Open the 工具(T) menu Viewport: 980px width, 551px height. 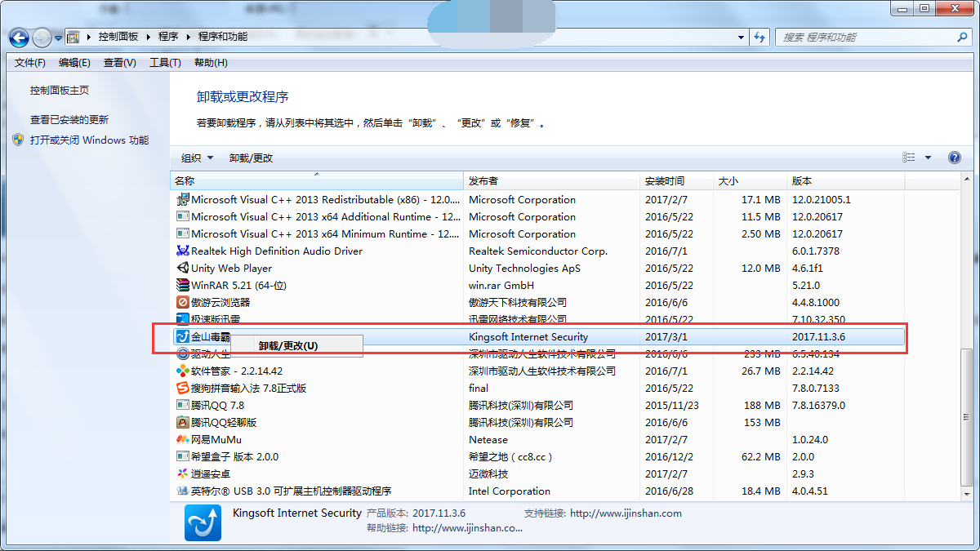tap(164, 63)
